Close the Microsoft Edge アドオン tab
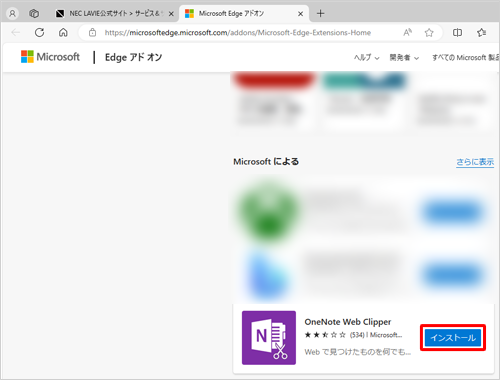The height and width of the screenshot is (380, 500). coord(300,14)
